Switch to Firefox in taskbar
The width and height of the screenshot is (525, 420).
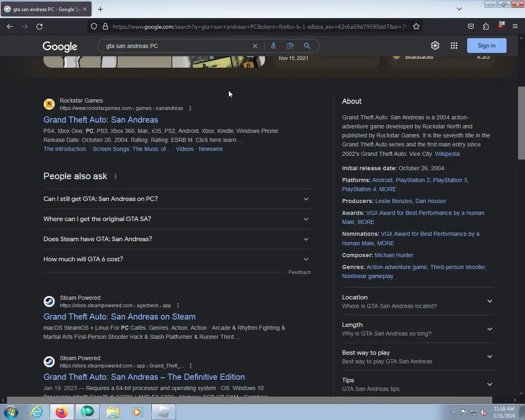[62, 412]
